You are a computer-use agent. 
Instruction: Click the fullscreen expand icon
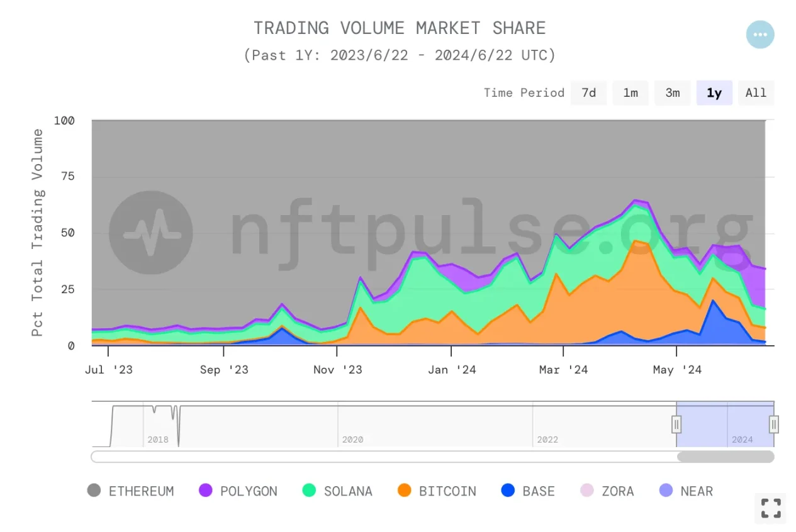coord(770,508)
